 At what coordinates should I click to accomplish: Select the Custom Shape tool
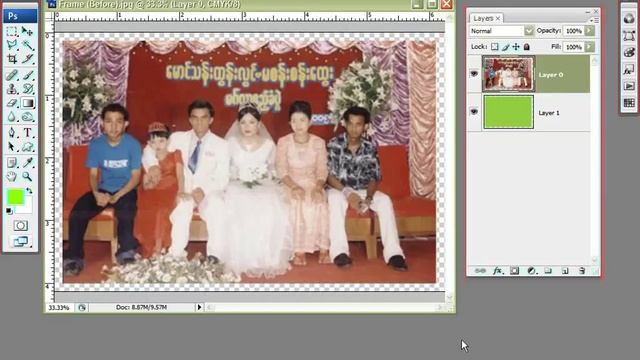(x=27, y=147)
